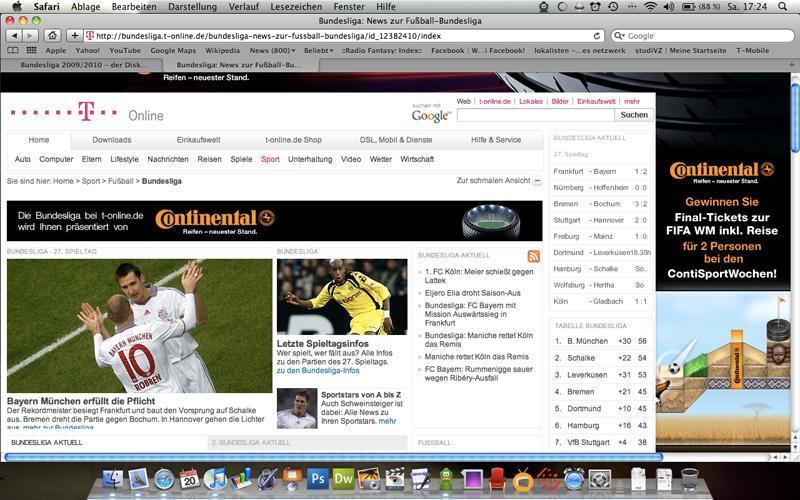Launch Photoshop from the Dock
800x500 pixels.
coord(317,479)
